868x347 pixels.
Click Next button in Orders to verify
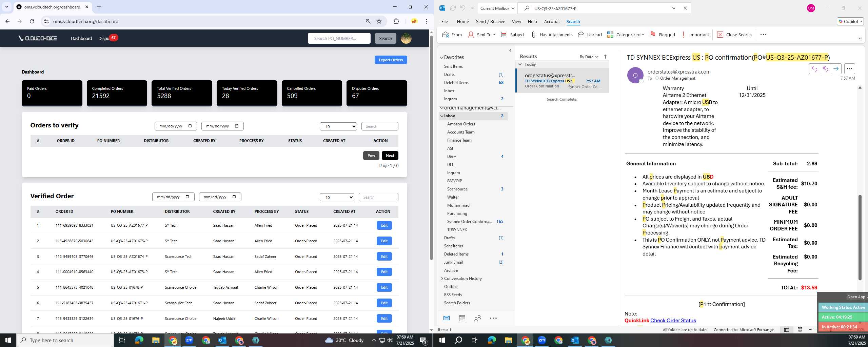[390, 156]
